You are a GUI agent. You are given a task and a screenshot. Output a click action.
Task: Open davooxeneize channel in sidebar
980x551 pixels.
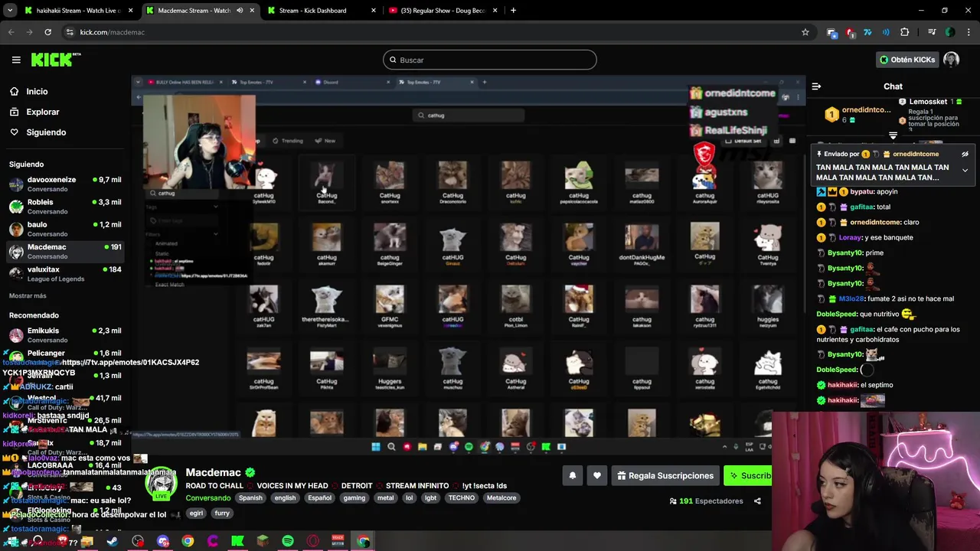pos(64,184)
